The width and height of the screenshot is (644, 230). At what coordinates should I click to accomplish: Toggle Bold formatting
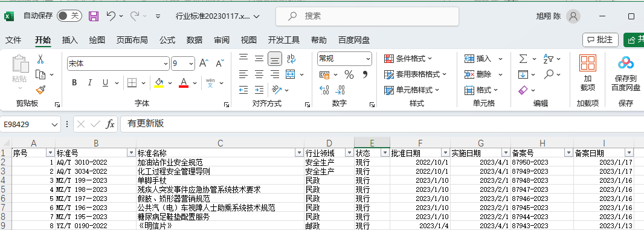(74, 83)
